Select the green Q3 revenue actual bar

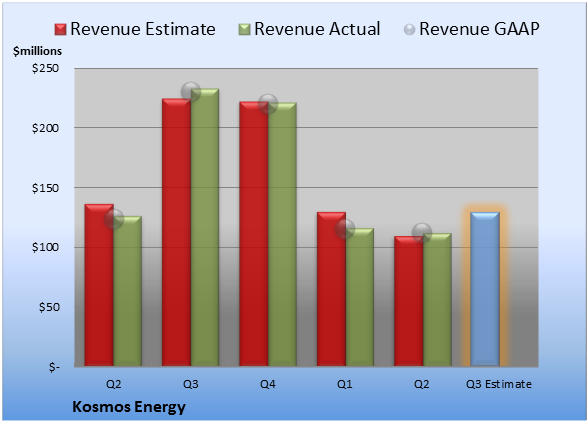coord(205,227)
